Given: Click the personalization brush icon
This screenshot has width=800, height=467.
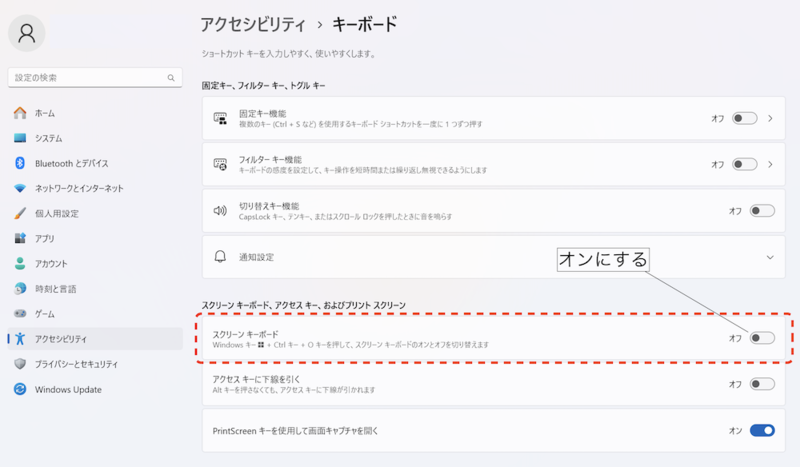Looking at the screenshot, I should [20, 213].
